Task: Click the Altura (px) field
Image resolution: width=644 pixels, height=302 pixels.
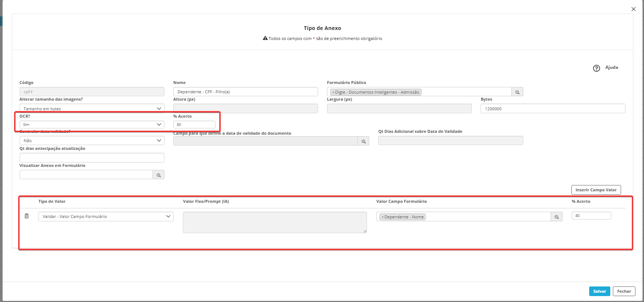Action: click(x=246, y=108)
